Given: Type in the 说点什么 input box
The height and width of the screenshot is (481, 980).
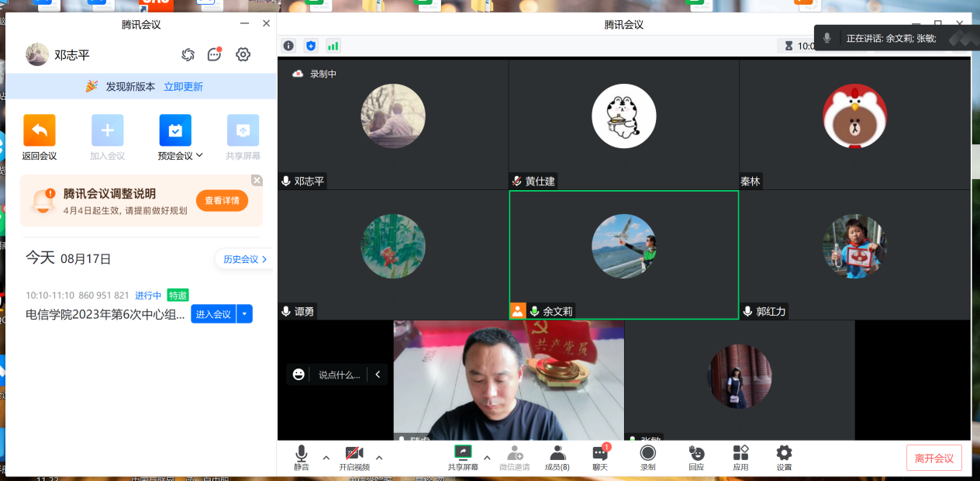Looking at the screenshot, I should pyautogui.click(x=339, y=375).
